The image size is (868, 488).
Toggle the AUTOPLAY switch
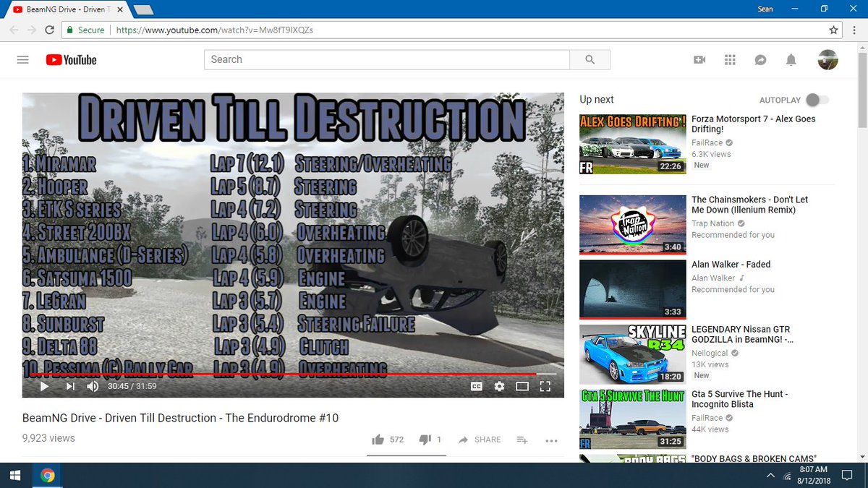(817, 100)
